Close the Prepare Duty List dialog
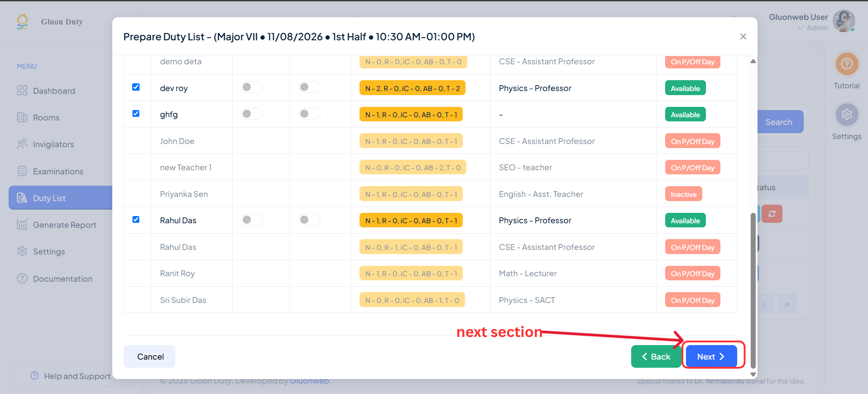This screenshot has height=394, width=868. [x=743, y=37]
